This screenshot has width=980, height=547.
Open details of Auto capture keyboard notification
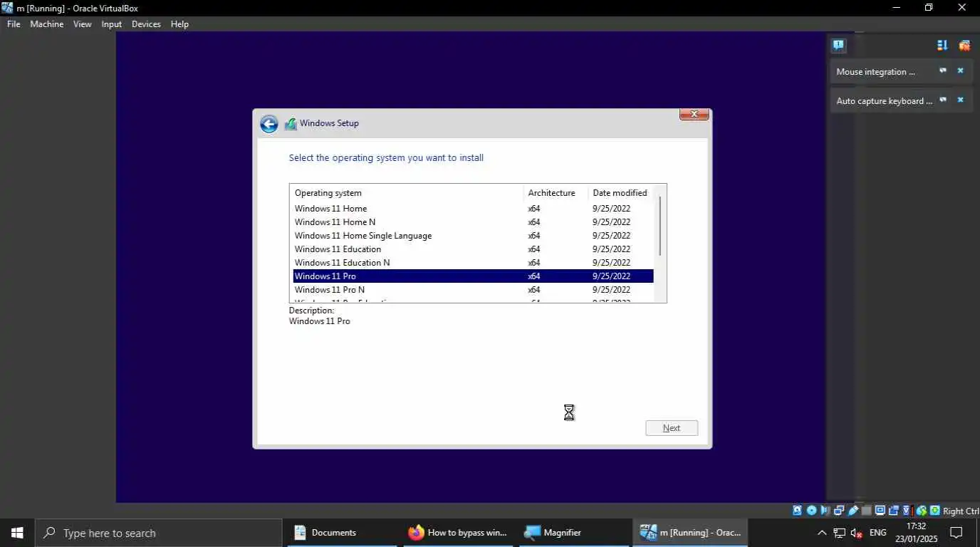pyautogui.click(x=942, y=100)
